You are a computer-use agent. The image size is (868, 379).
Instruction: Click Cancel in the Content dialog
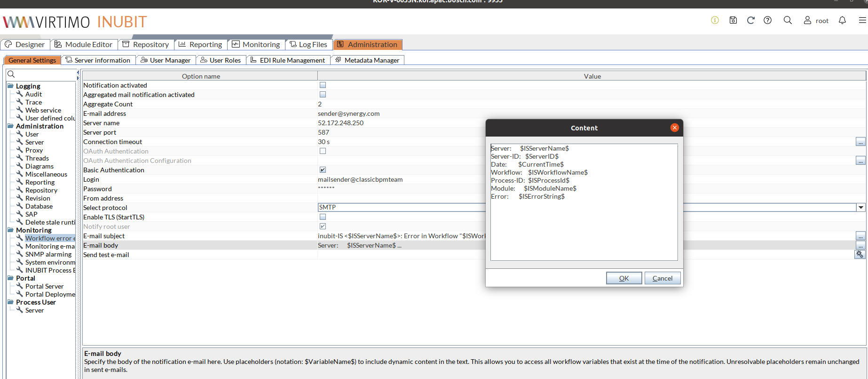tap(662, 278)
